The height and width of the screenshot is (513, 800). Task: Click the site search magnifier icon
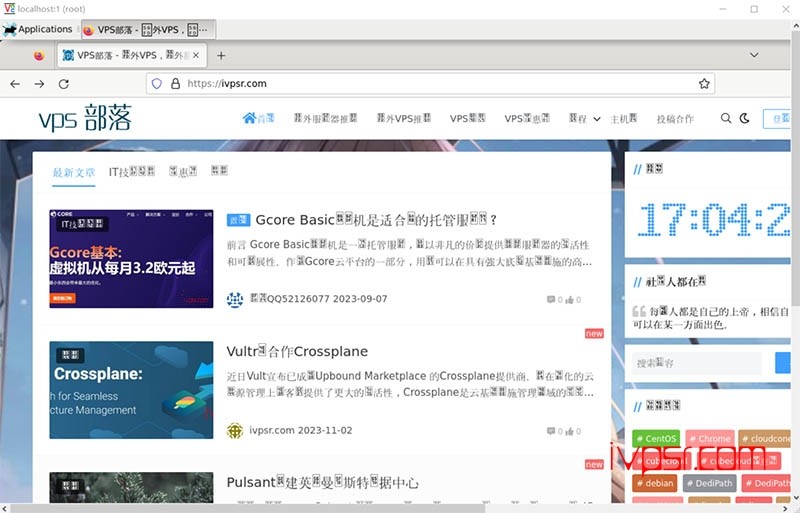(726, 118)
